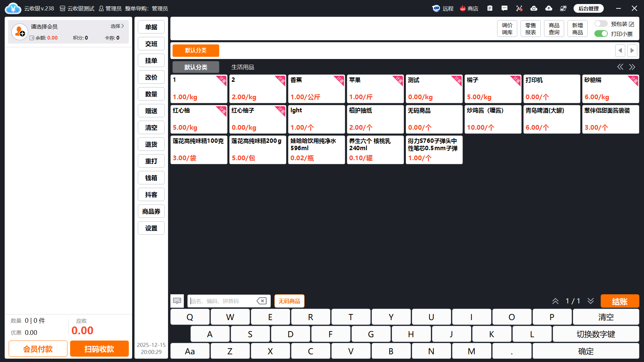This screenshot has width=644, height=362.
Task: Open the chat message bubble icon
Action: [504, 8]
